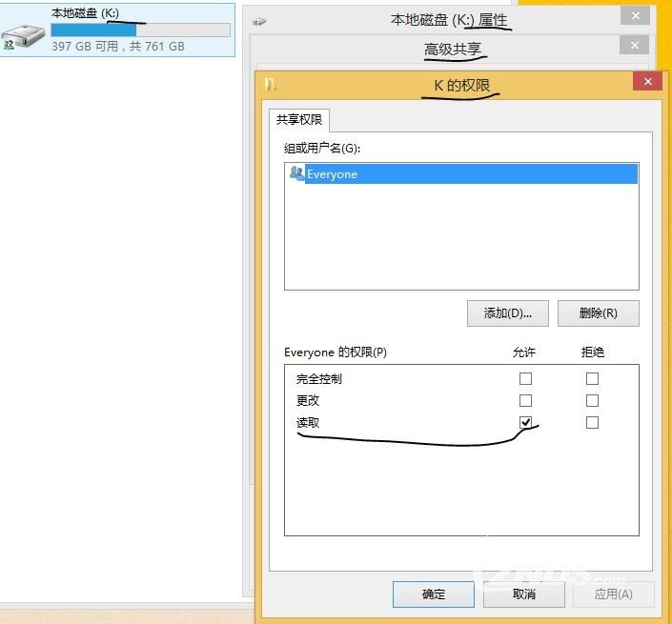
Task: Check 拒绝 box for 完全控制
Action: [x=592, y=378]
